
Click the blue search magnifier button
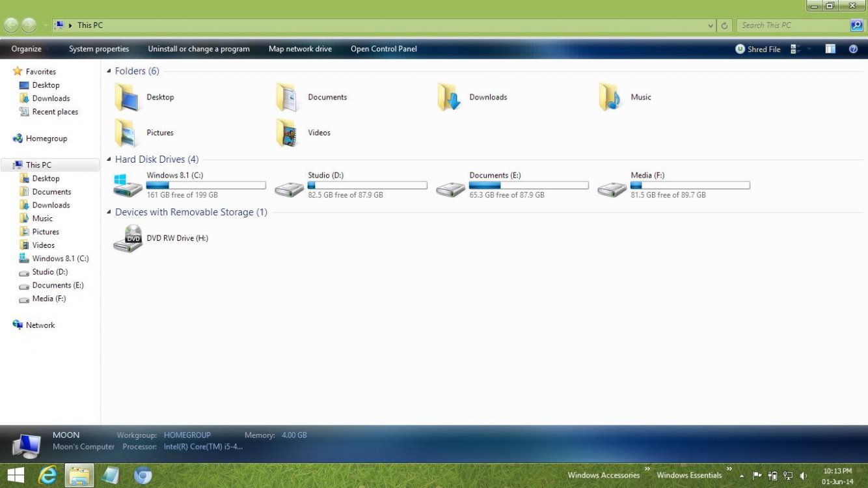click(x=856, y=25)
